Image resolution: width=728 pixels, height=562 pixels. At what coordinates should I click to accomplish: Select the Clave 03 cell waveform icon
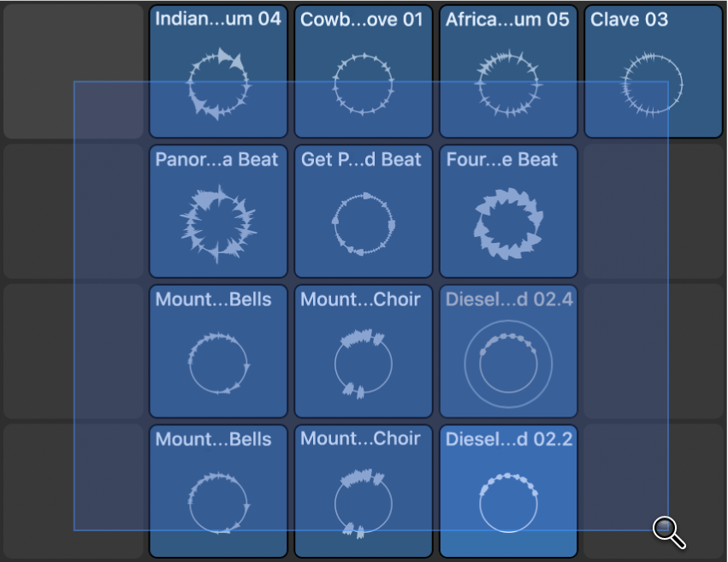(654, 81)
